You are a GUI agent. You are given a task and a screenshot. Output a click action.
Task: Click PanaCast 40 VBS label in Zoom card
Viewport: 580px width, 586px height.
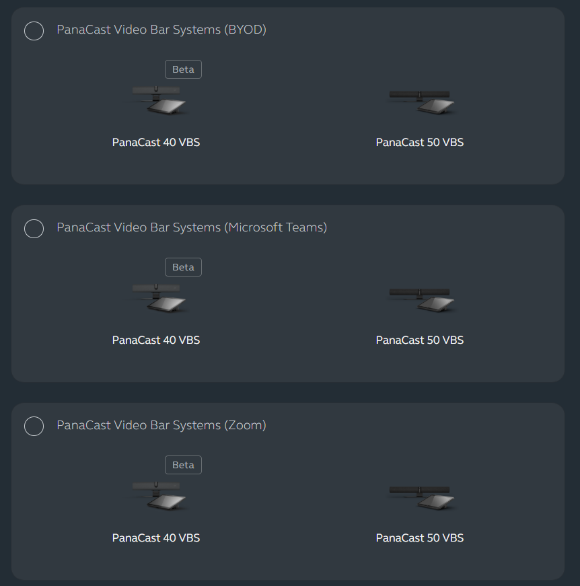[156, 538]
